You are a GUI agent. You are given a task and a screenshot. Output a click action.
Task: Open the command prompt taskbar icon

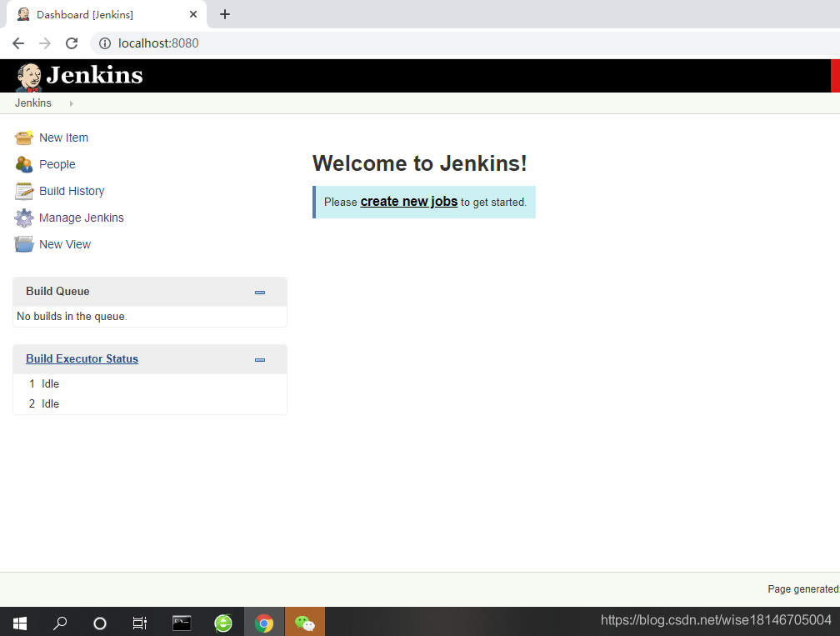(x=182, y=623)
